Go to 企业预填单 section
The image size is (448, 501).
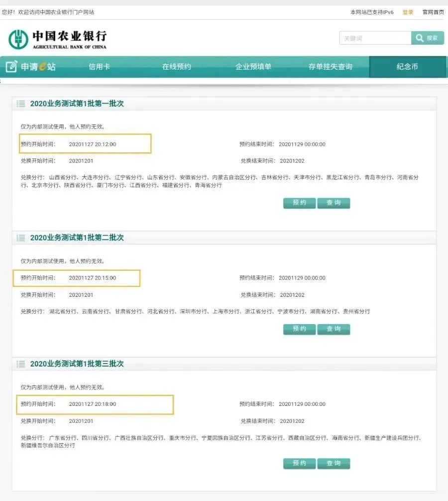[x=253, y=67]
